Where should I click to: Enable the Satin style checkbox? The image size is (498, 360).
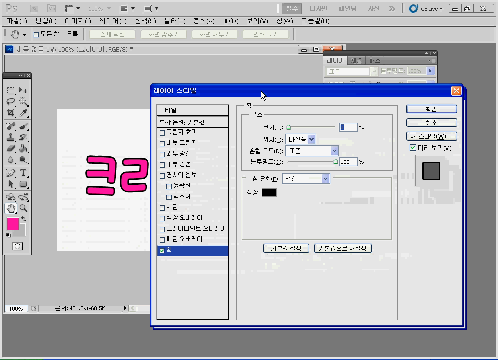tap(162, 208)
